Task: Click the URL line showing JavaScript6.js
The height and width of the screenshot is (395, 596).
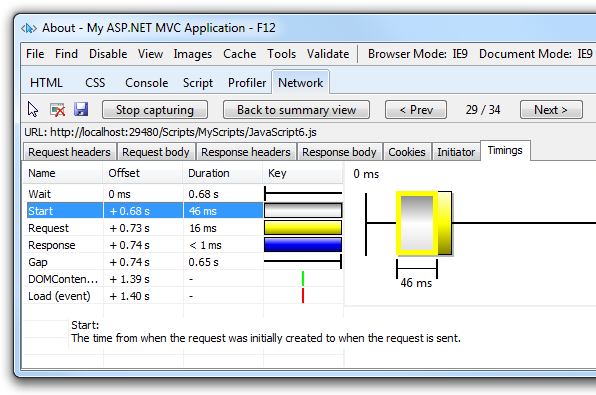Action: pos(170,132)
